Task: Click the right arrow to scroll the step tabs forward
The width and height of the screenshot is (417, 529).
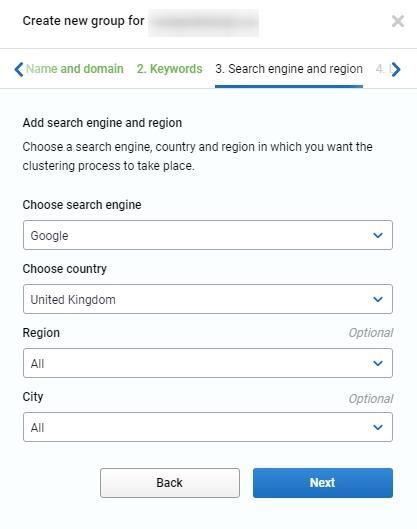Action: pos(396,69)
